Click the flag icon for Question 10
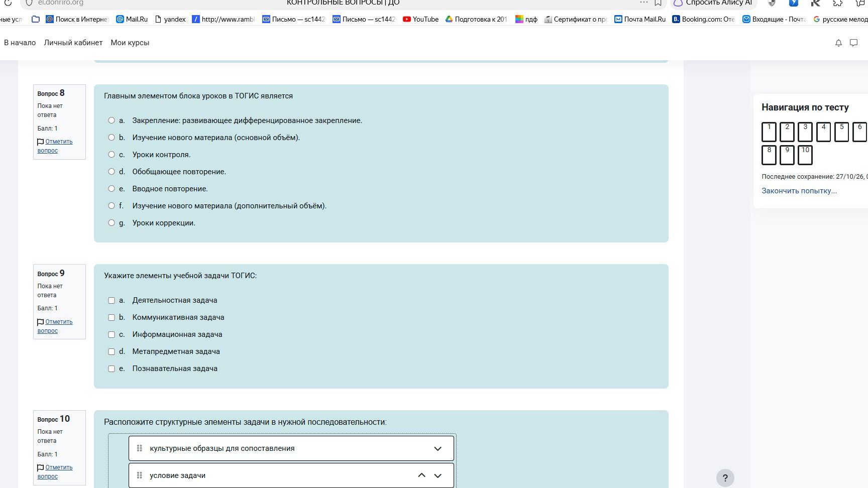 [40, 468]
